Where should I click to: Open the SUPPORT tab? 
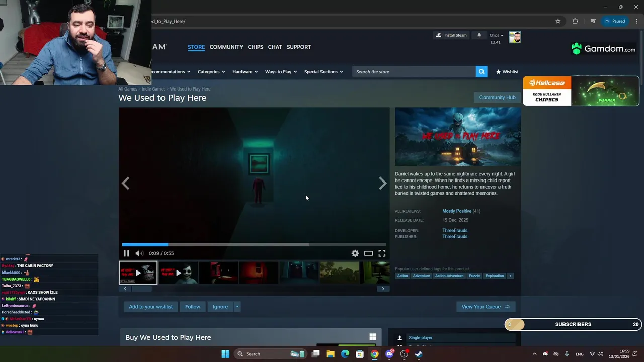(x=299, y=47)
